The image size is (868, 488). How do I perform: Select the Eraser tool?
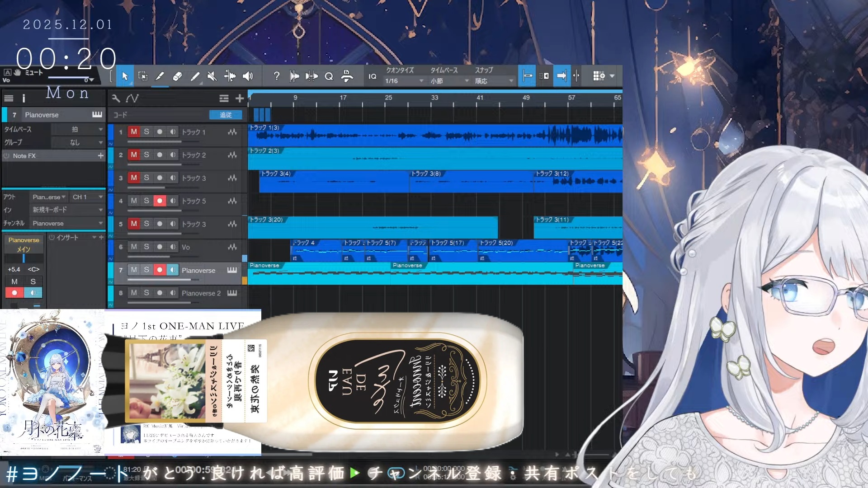coord(177,76)
